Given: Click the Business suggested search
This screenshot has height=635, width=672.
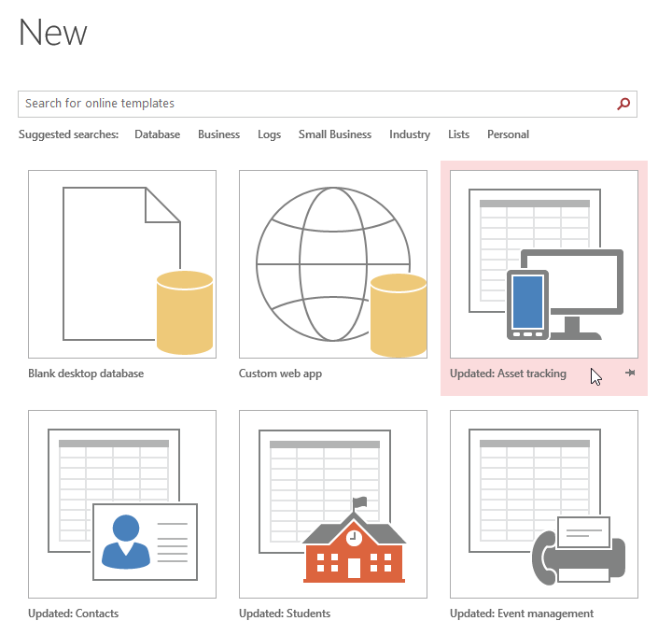Looking at the screenshot, I should (218, 134).
